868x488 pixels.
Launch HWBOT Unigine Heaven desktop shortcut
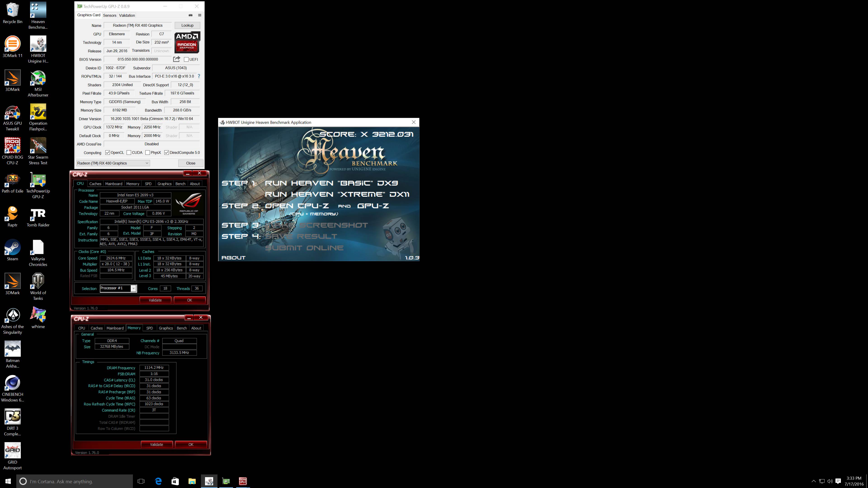(x=38, y=49)
